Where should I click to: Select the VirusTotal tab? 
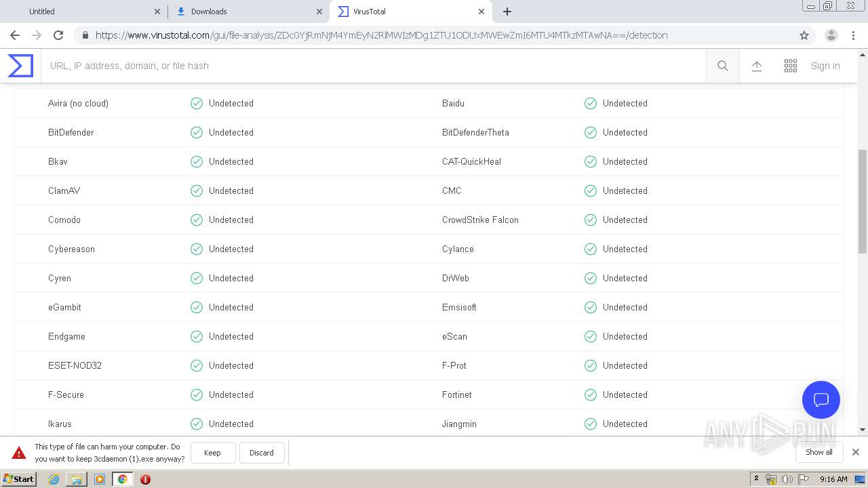pyautogui.click(x=410, y=12)
